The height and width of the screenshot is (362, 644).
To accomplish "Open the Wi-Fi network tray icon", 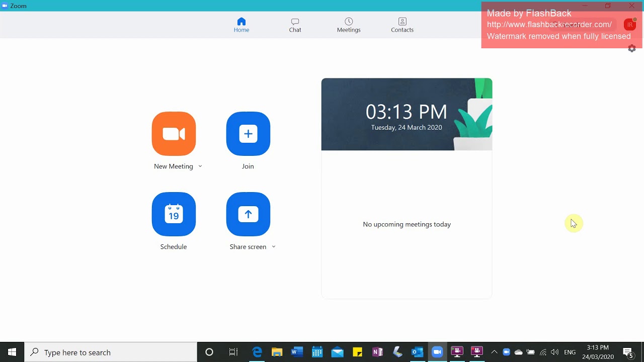I will coord(543,352).
